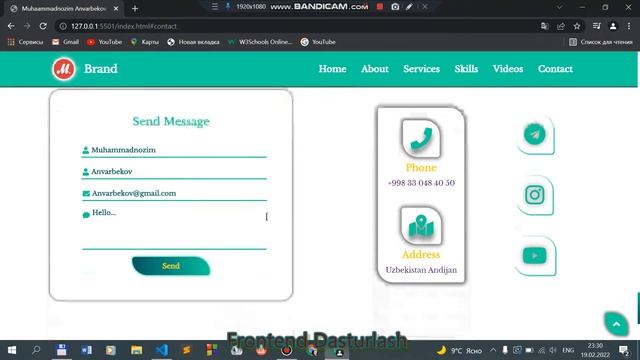
Task: Open Список для чтения reading list
Action: pos(600,42)
